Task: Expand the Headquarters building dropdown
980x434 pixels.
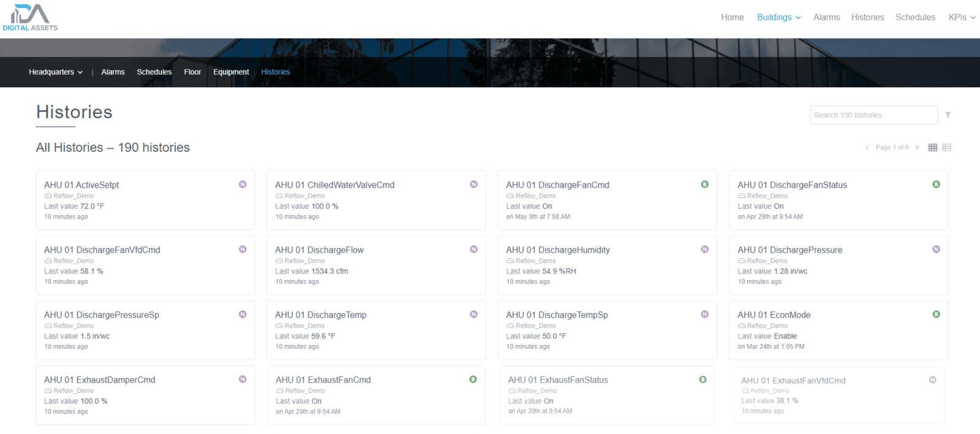Action: click(x=55, y=72)
